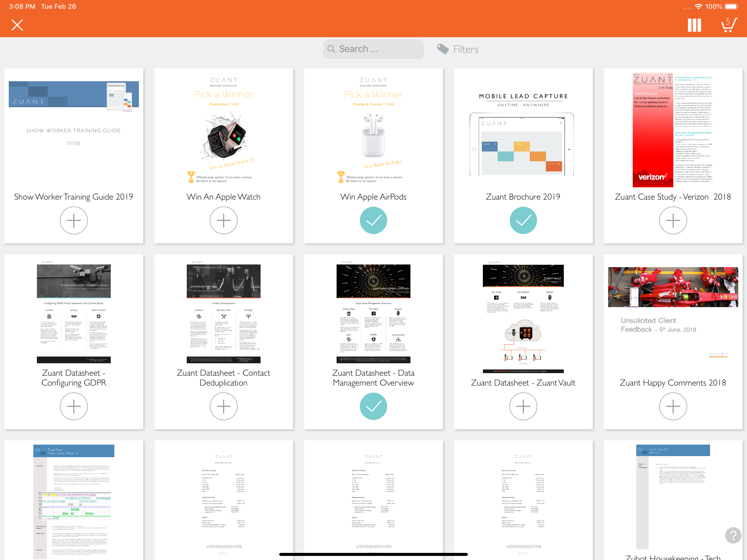The height and width of the screenshot is (560, 747).
Task: Select 'Zubot Housekeeping - Tech' title
Action: tap(673, 557)
